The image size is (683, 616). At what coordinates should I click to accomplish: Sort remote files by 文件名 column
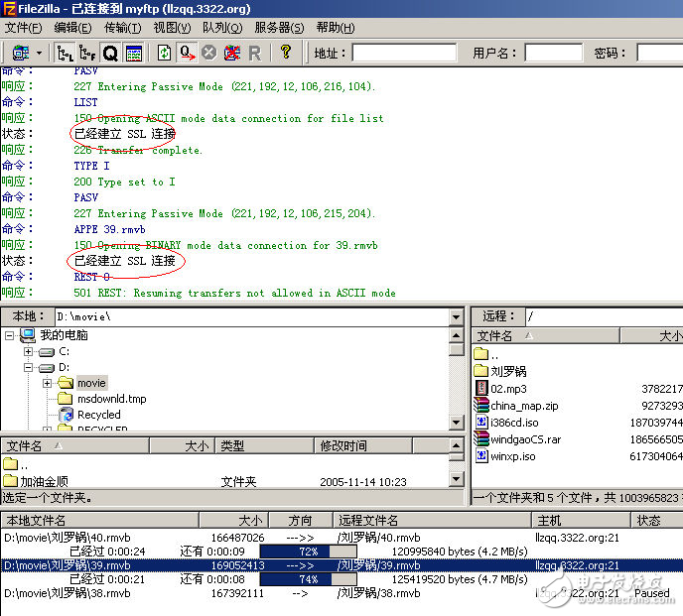[x=546, y=336]
